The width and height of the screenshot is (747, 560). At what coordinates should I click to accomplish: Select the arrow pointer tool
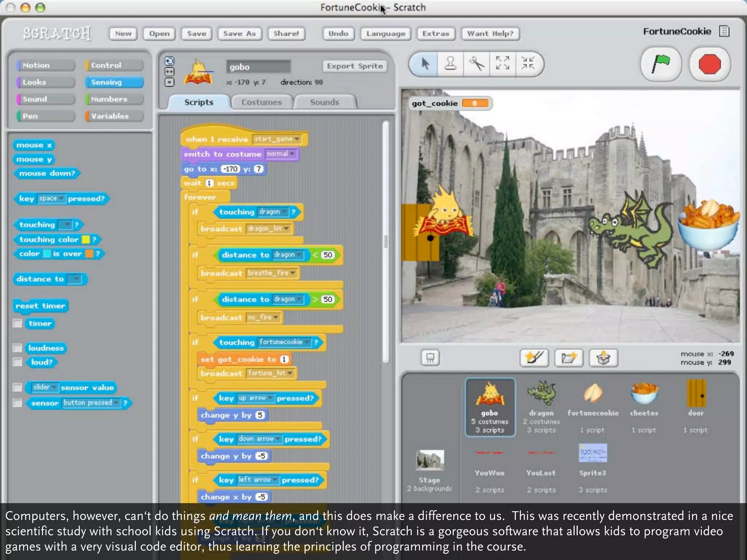425,63
